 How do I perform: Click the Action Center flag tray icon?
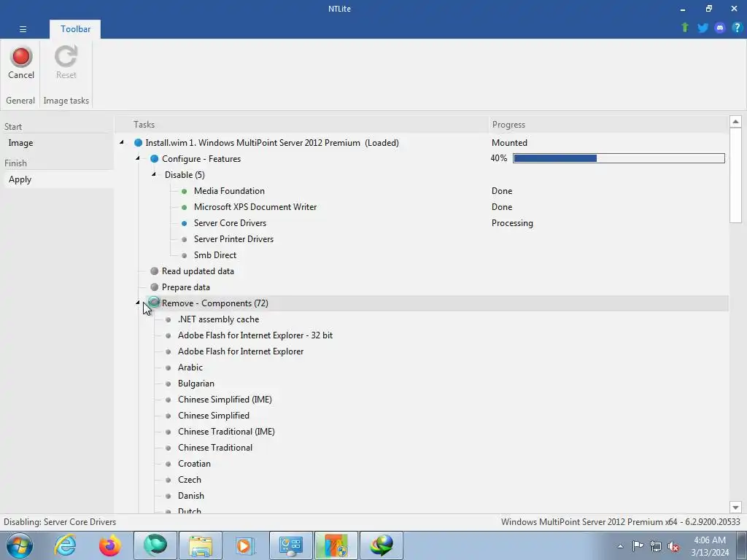pyautogui.click(x=638, y=546)
